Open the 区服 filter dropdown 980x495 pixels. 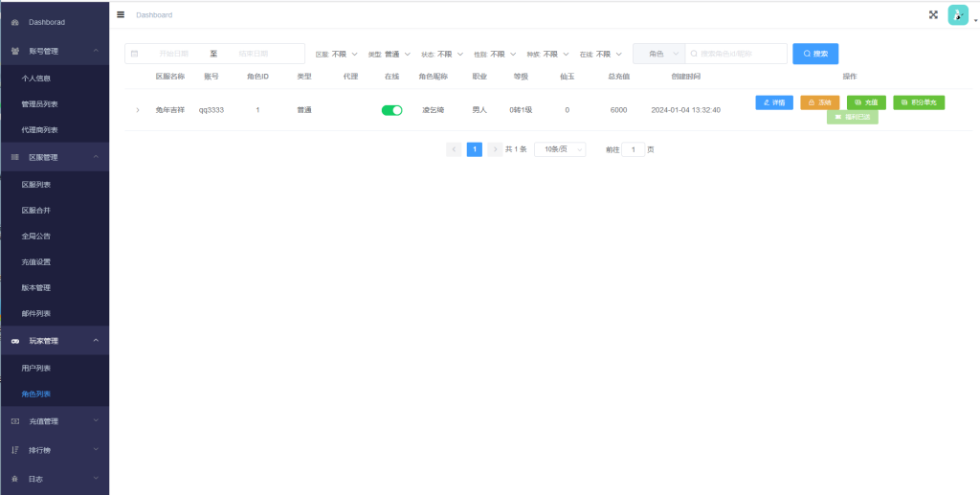pos(345,55)
